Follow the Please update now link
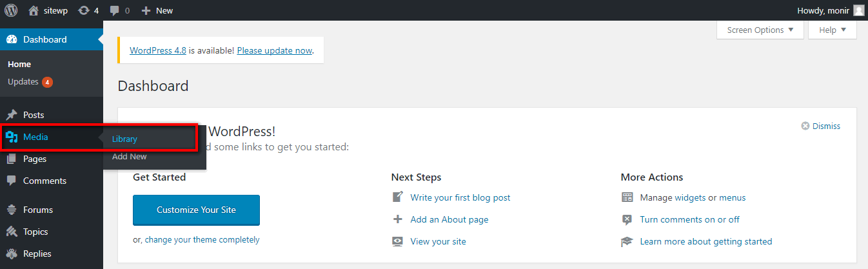 point(275,50)
